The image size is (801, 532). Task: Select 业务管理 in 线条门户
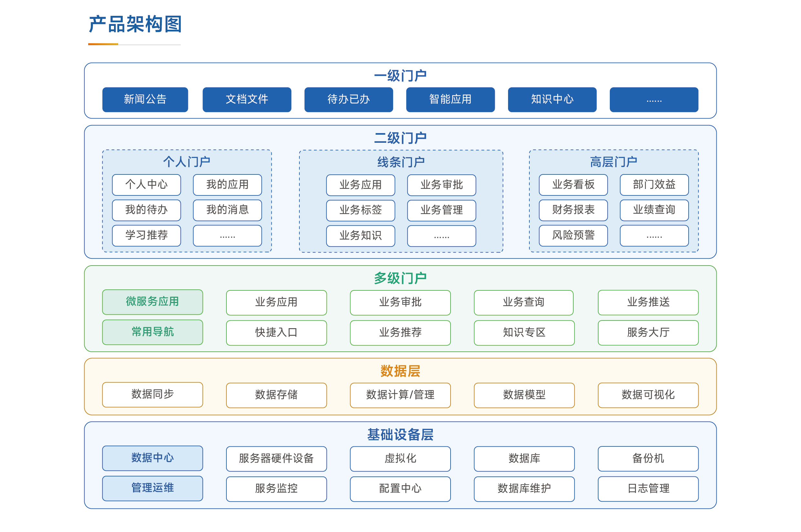[442, 210]
